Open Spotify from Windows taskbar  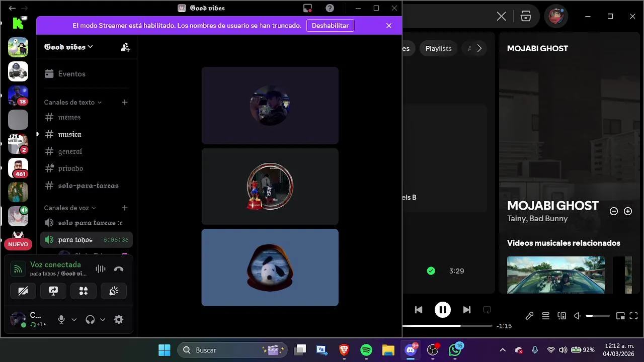(366, 350)
